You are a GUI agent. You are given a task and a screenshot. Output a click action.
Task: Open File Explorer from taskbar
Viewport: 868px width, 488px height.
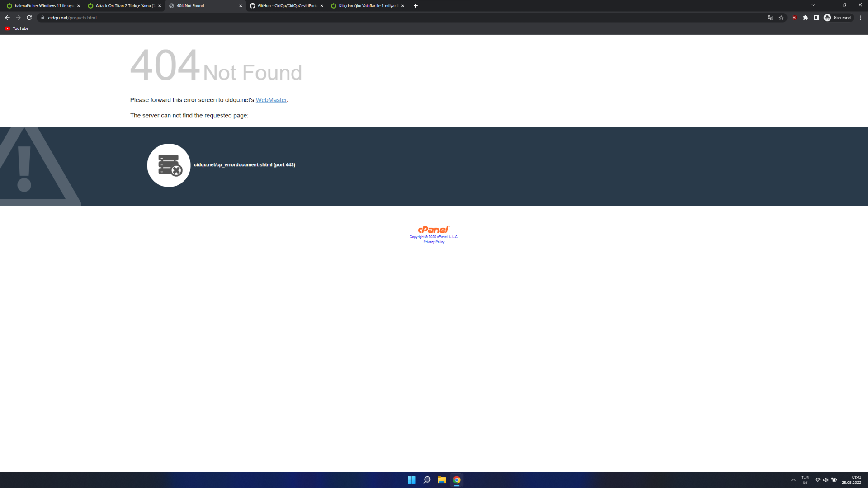442,480
